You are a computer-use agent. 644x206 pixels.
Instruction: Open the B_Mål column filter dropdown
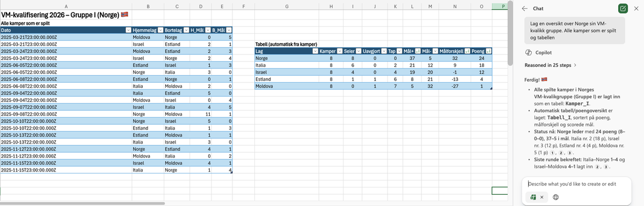coord(228,31)
